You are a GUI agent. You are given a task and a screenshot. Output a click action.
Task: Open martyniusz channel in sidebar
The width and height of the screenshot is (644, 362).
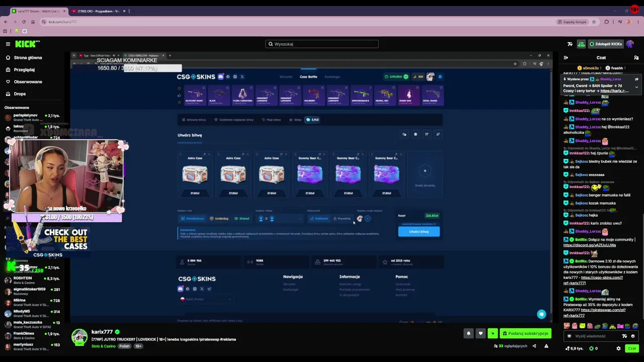click(x=33, y=346)
